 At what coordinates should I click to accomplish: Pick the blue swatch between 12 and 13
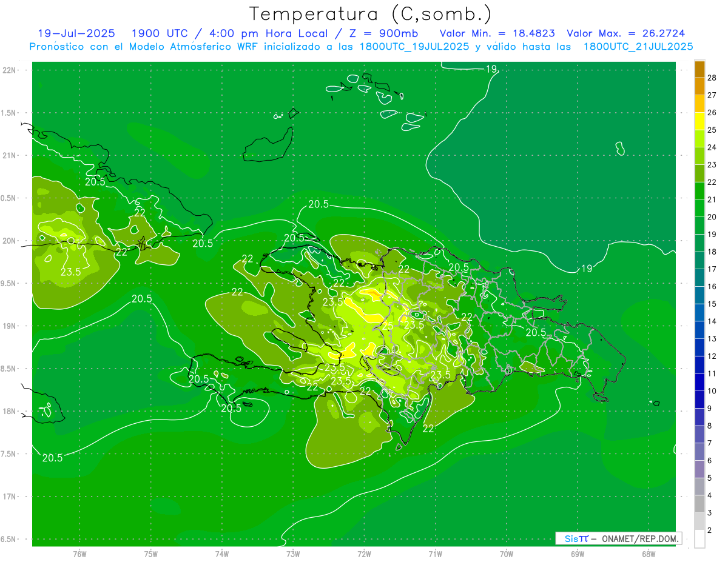[x=699, y=347]
